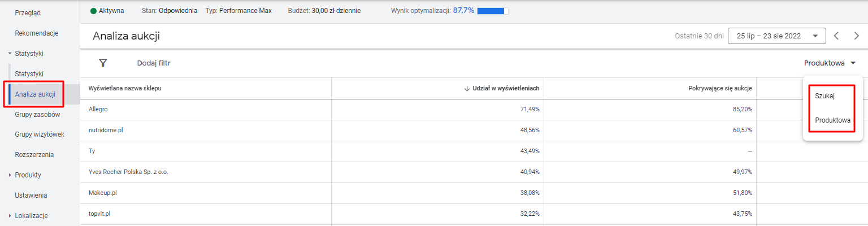This screenshot has height=226, width=868.
Task: Click the green Aktywna status dot
Action: coord(93,11)
